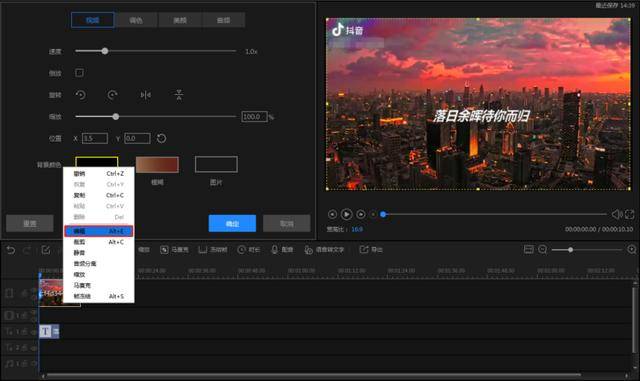Click the microphone voice-over icon

tap(275, 250)
